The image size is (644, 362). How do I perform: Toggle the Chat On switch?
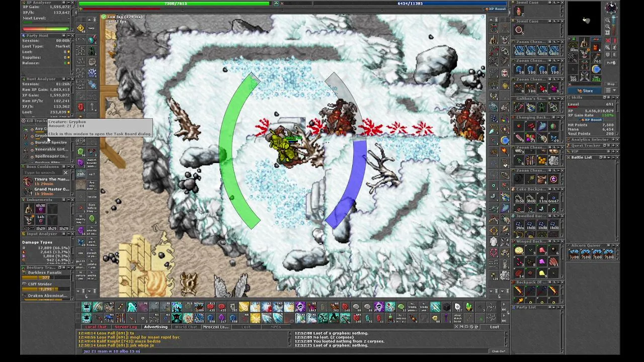[x=498, y=351]
